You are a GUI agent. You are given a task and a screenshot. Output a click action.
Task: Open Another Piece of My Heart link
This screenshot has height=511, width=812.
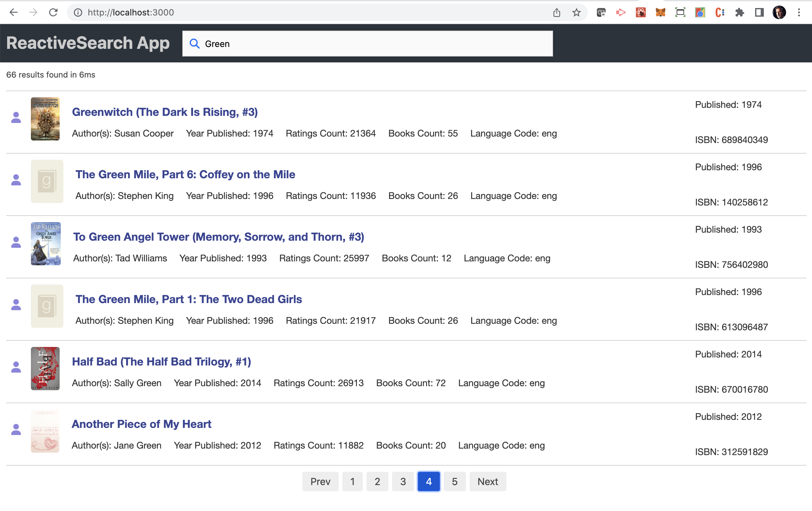(141, 424)
